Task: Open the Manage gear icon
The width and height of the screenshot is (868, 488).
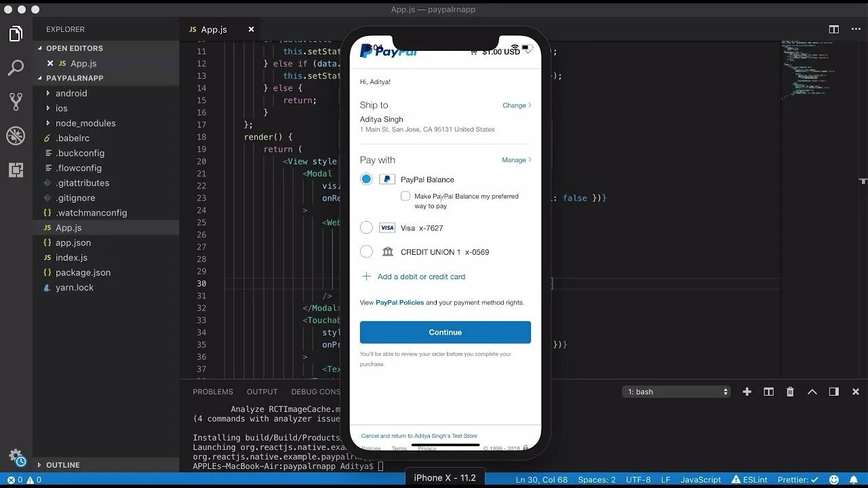Action: 16,455
